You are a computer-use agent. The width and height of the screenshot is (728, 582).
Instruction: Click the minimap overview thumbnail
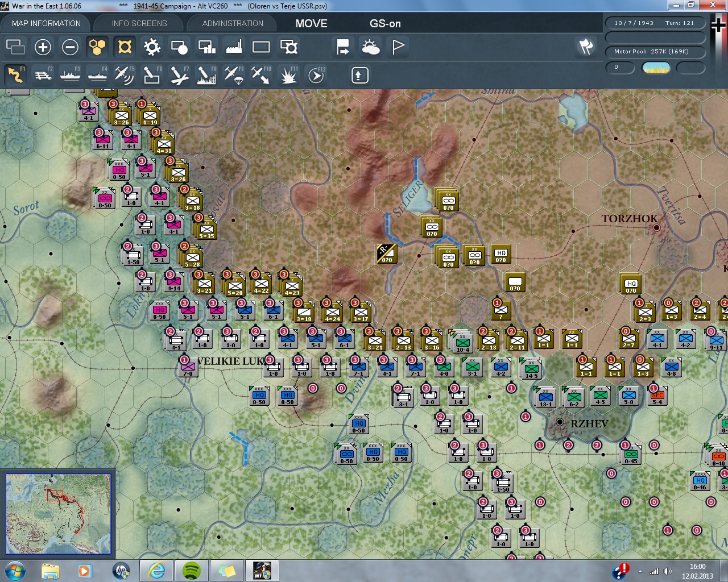[x=59, y=514]
